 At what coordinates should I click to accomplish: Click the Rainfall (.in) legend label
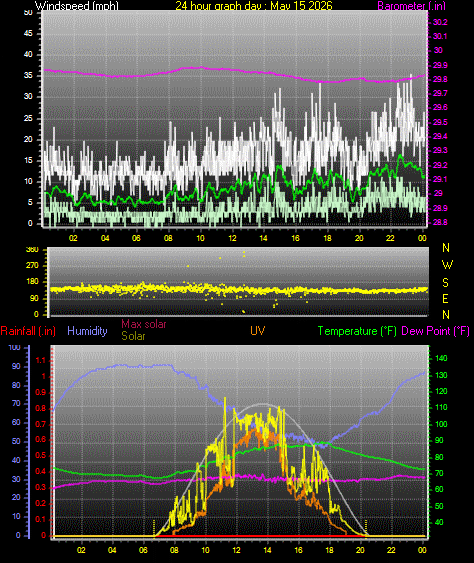click(28, 331)
